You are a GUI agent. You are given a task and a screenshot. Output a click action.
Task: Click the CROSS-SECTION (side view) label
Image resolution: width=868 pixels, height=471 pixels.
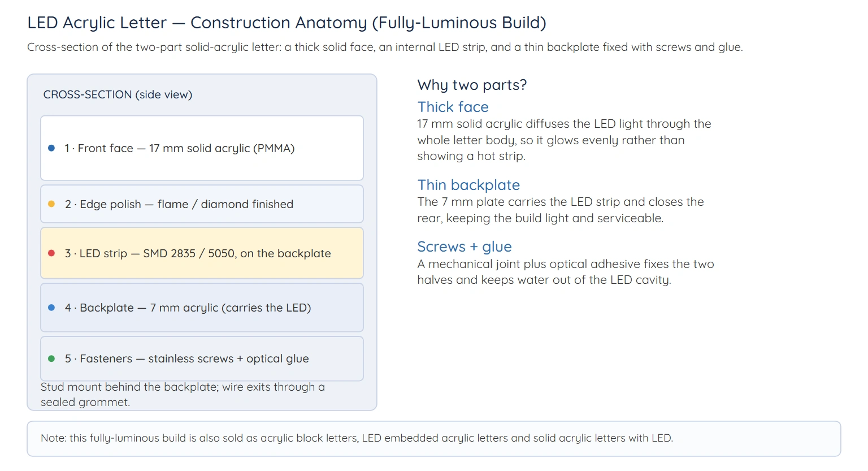(x=118, y=94)
